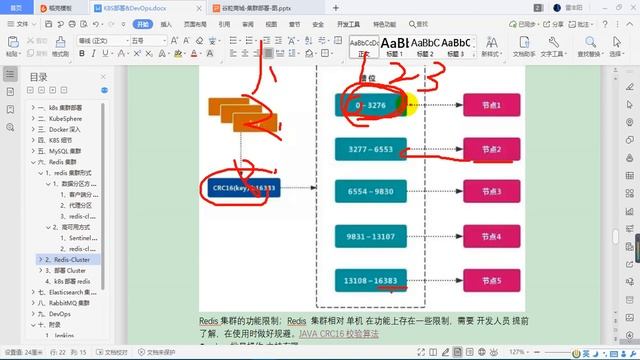Select the 4、k8s 部署 redis outline entry
Screen dimensions: 640x360
(67, 281)
